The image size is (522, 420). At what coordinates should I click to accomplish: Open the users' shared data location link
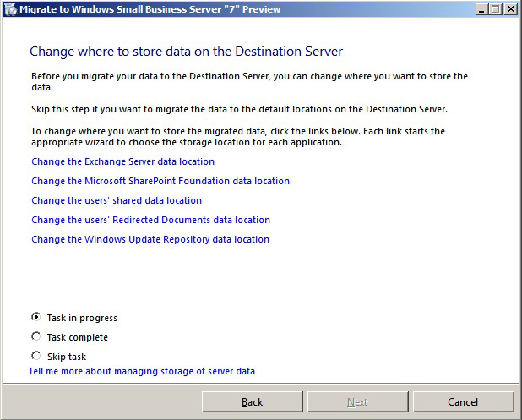[117, 200]
